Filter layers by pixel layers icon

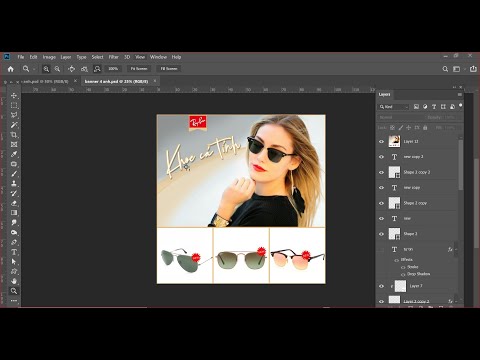[416, 107]
